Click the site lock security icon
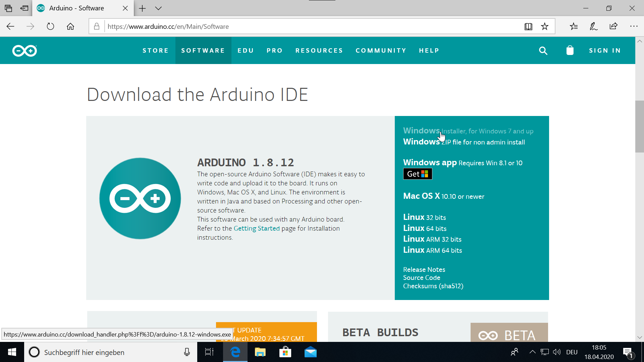 pyautogui.click(x=97, y=26)
